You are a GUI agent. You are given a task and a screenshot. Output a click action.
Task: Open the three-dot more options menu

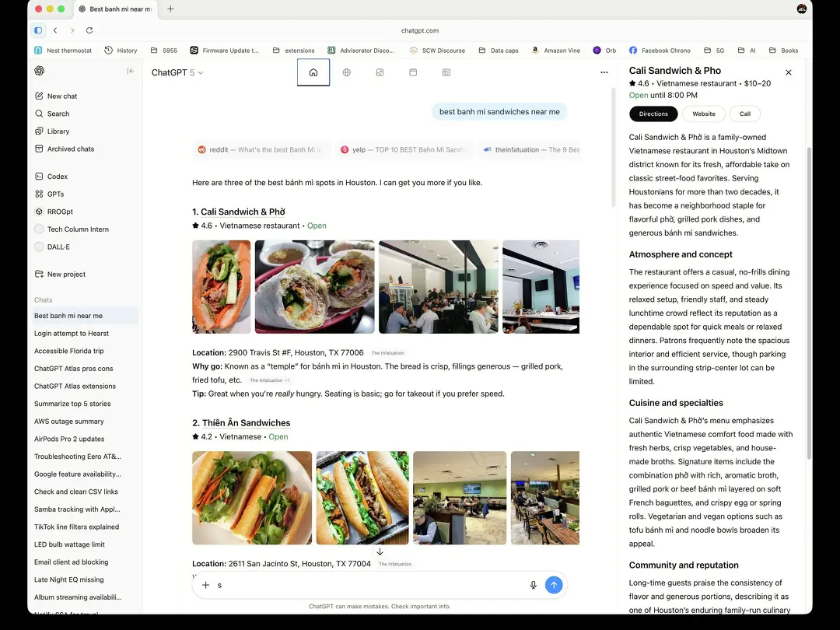604,72
